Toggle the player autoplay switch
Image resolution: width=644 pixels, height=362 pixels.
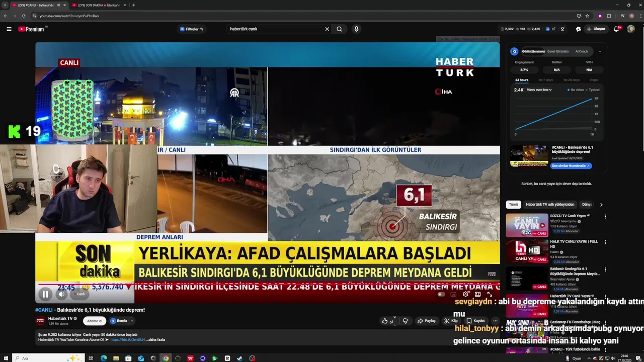coord(441,294)
